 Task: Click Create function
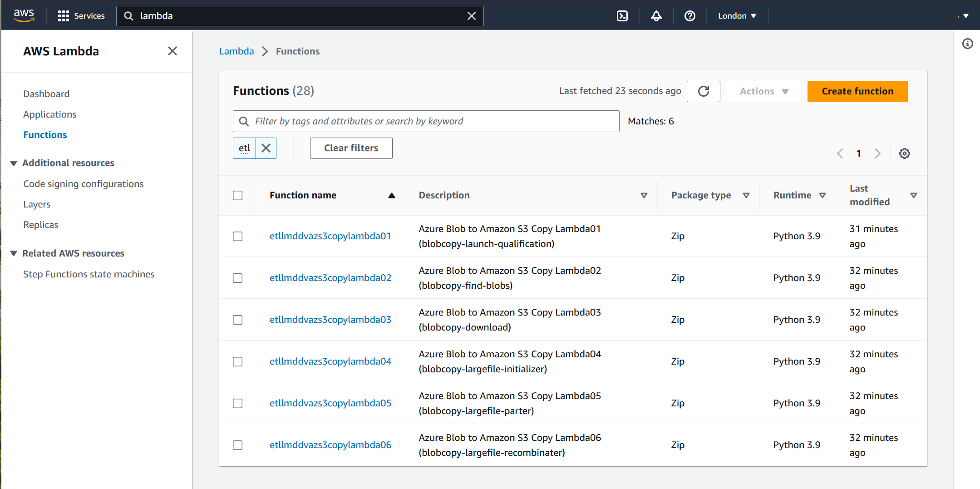coord(857,91)
